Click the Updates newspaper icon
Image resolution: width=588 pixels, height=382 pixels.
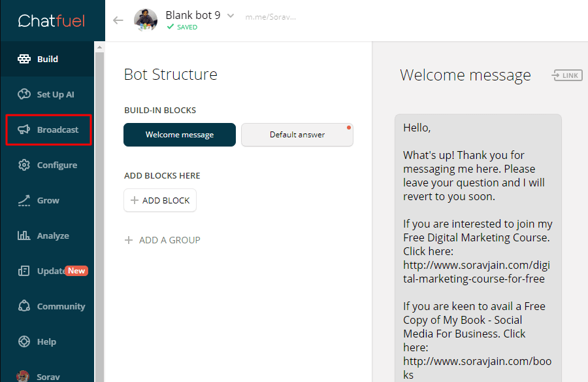click(x=24, y=271)
